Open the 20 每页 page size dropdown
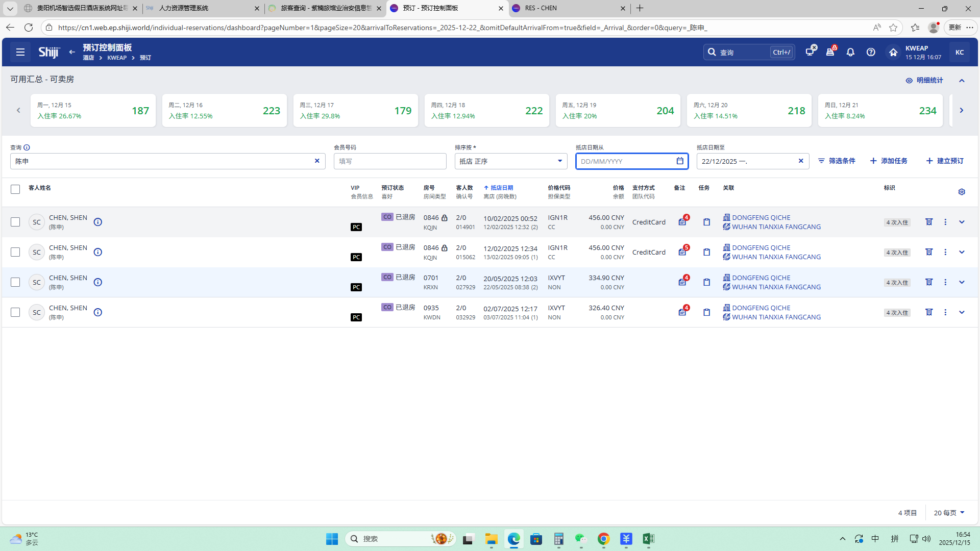Screen dimensions: 980x551 pyautogui.click(x=949, y=513)
